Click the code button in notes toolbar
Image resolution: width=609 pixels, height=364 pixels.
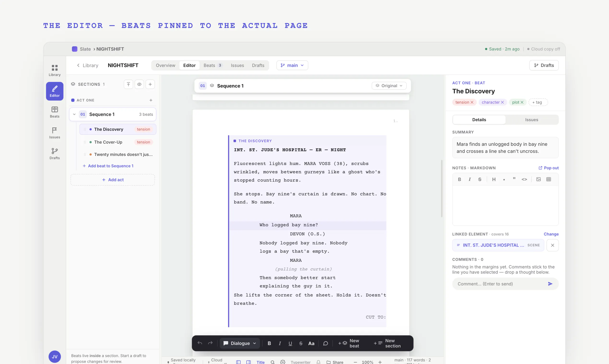(x=524, y=180)
